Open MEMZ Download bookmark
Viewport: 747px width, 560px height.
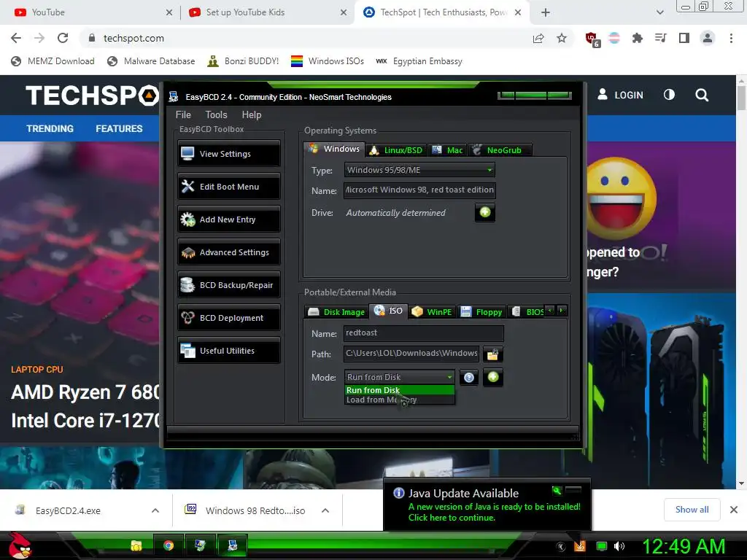coord(53,61)
